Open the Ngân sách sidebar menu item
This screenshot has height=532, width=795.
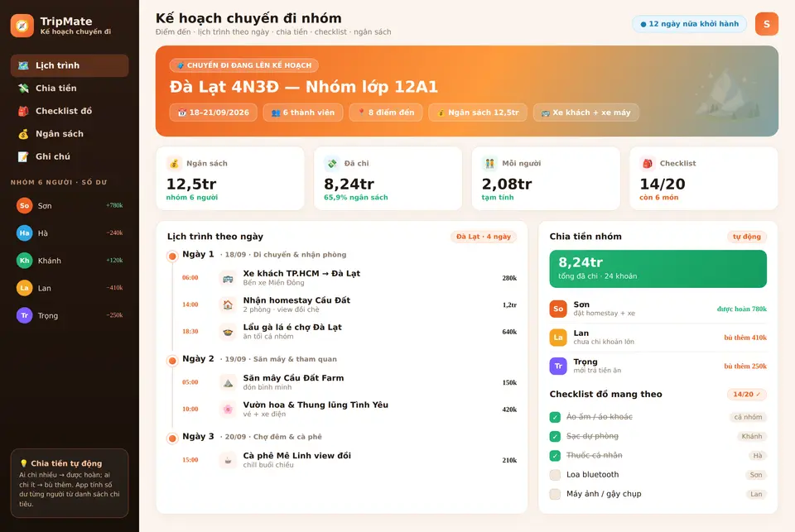(70, 134)
